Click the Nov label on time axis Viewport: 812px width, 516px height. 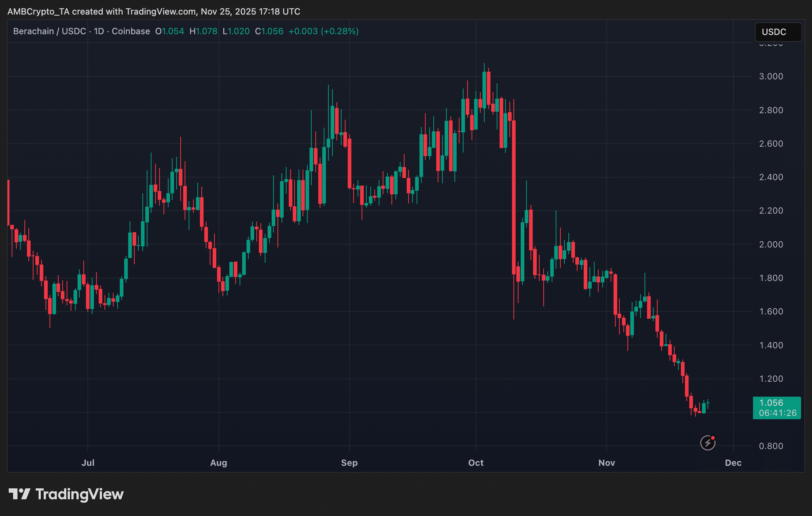pyautogui.click(x=607, y=463)
